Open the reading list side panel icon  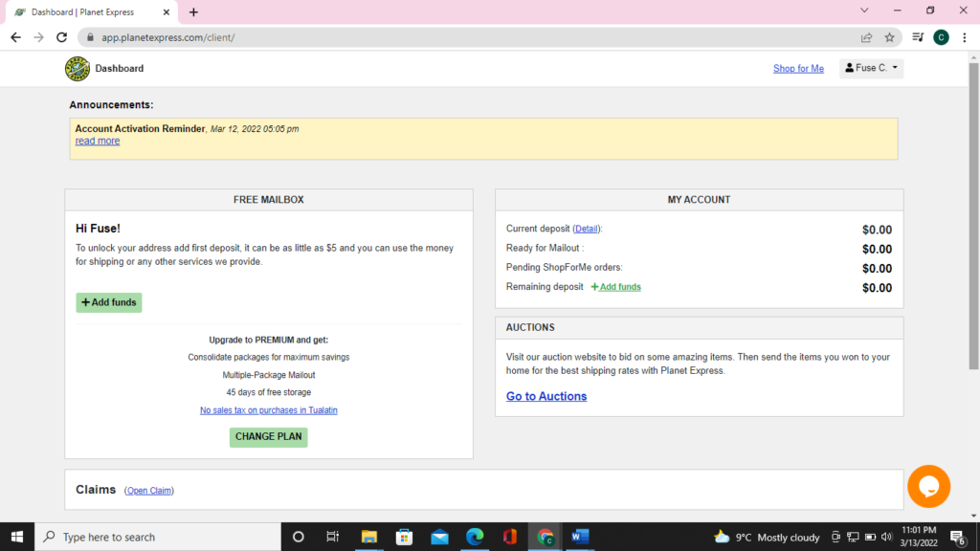tap(918, 37)
